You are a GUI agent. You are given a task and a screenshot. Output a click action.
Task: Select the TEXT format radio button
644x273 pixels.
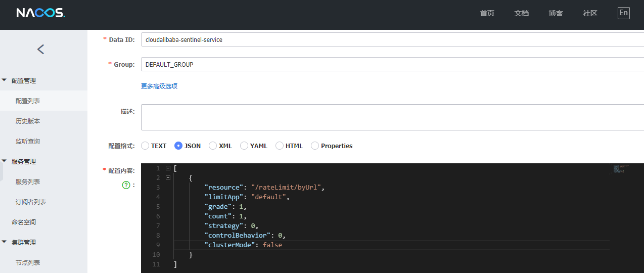tap(146, 146)
